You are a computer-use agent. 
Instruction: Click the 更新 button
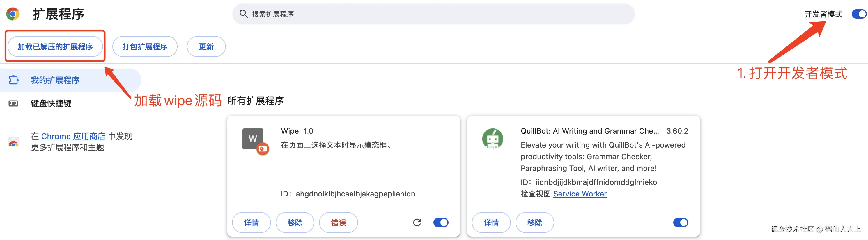(x=206, y=47)
